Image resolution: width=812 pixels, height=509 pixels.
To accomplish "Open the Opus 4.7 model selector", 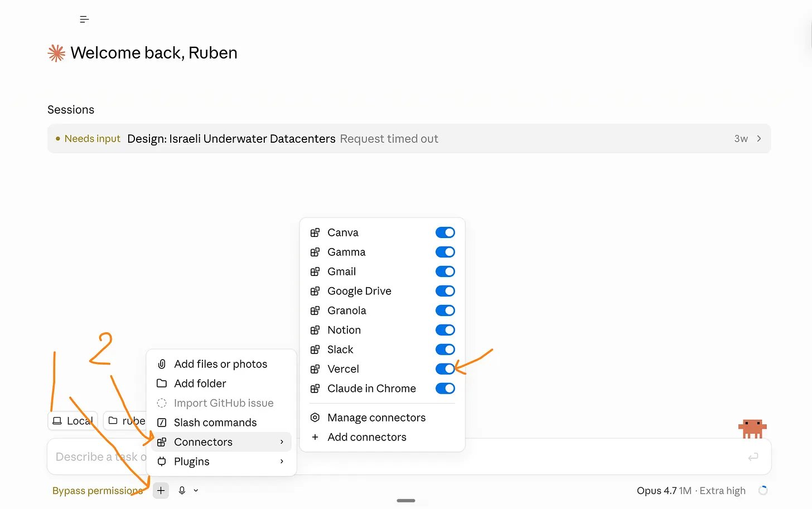I will 664,491.
